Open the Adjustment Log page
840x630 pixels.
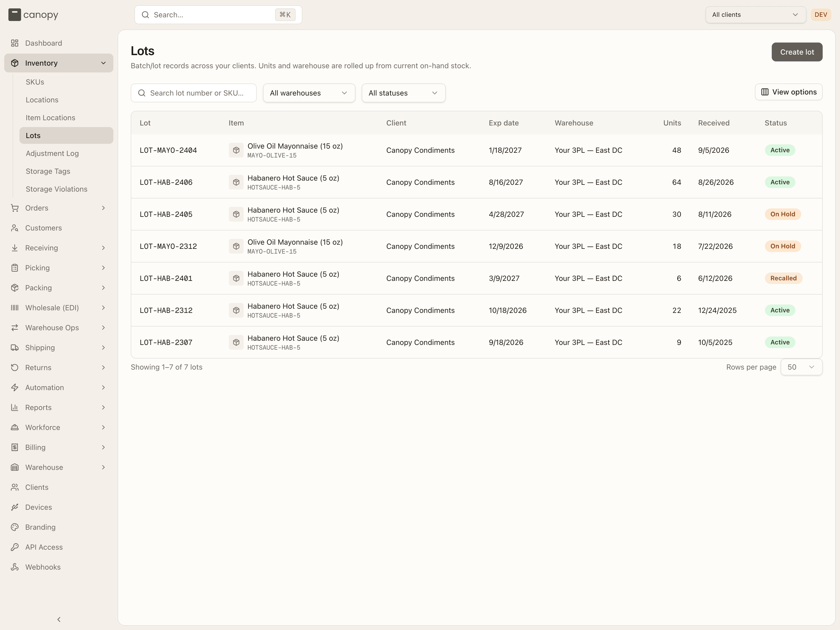coord(52,153)
